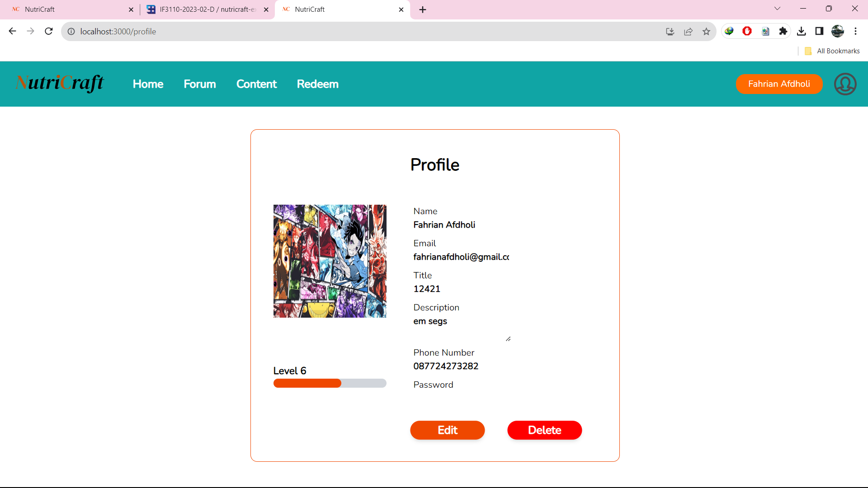The image size is (868, 488).
Task: Click the profile avatar icon in navbar
Action: coord(845,84)
